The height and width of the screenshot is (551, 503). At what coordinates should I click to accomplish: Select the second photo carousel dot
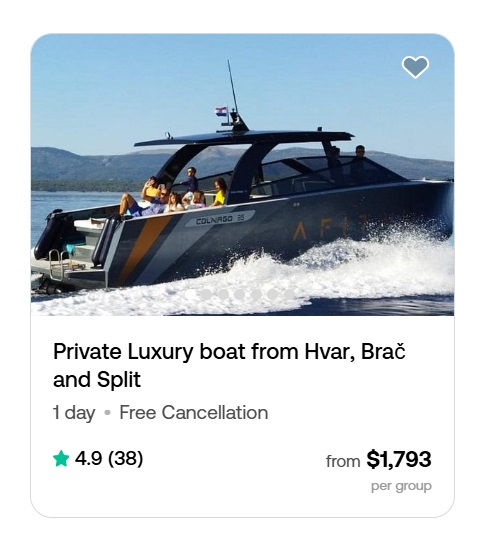click(223, 294)
